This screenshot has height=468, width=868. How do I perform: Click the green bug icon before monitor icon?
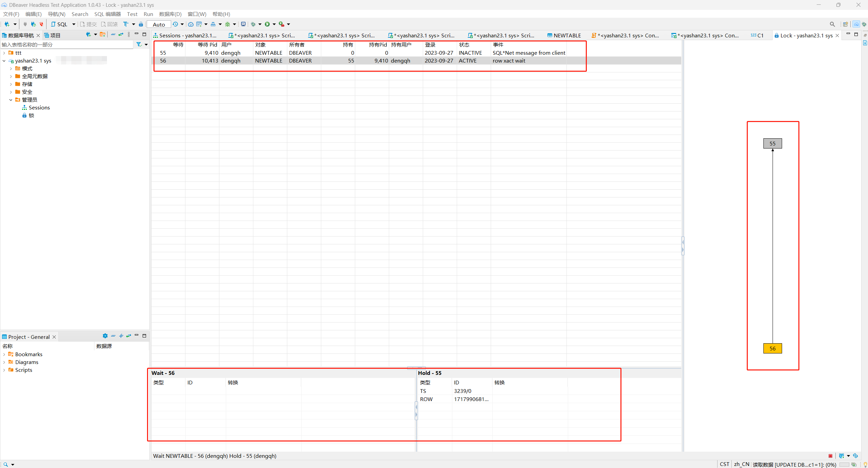[228, 24]
